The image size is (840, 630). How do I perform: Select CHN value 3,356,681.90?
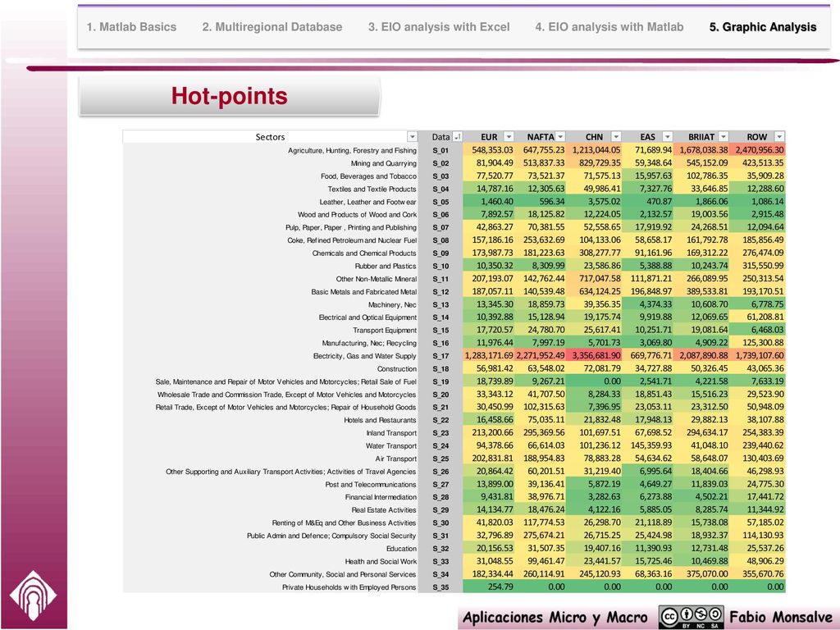pyautogui.click(x=596, y=356)
